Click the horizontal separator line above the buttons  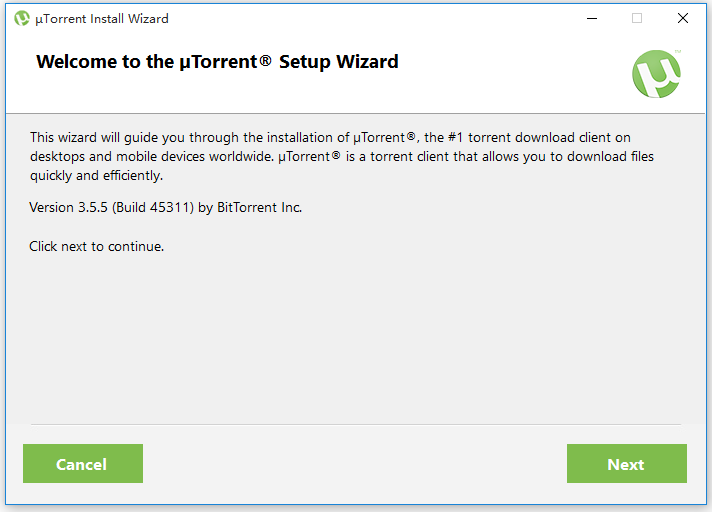coord(355,425)
